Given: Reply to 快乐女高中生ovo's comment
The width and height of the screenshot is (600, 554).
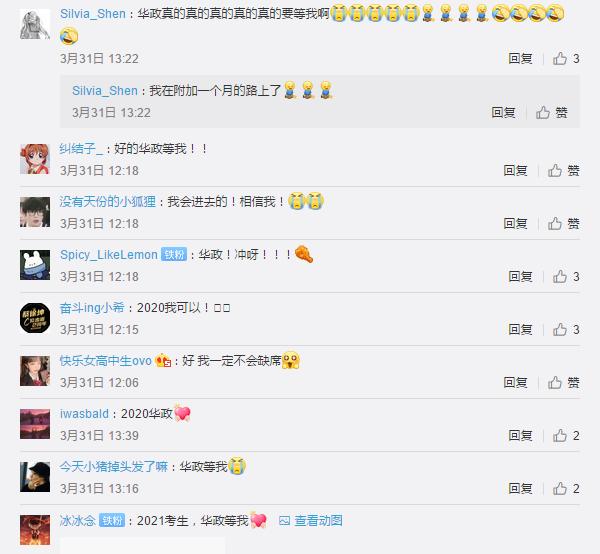Looking at the screenshot, I should [515, 383].
